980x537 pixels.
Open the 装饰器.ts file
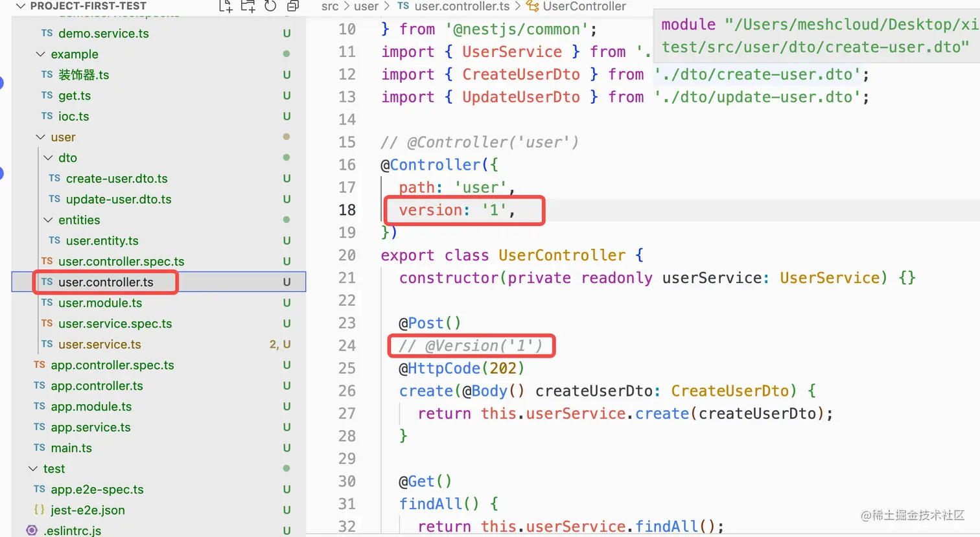point(84,74)
